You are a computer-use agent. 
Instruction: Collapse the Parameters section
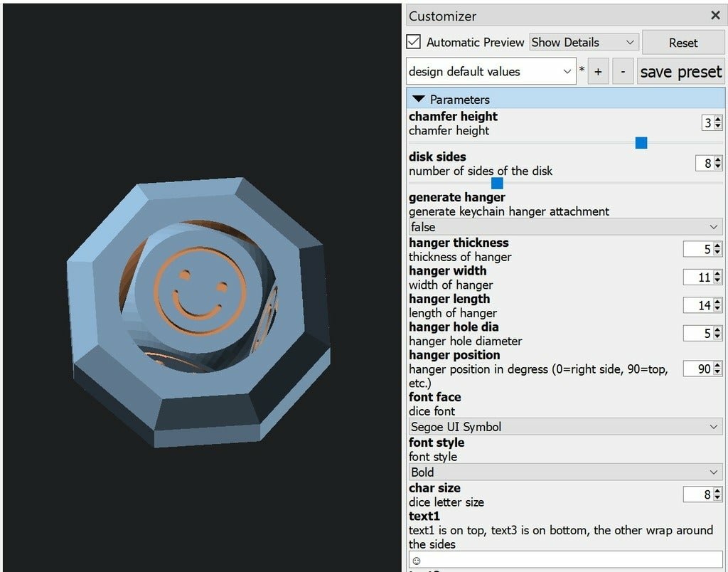tap(419, 100)
